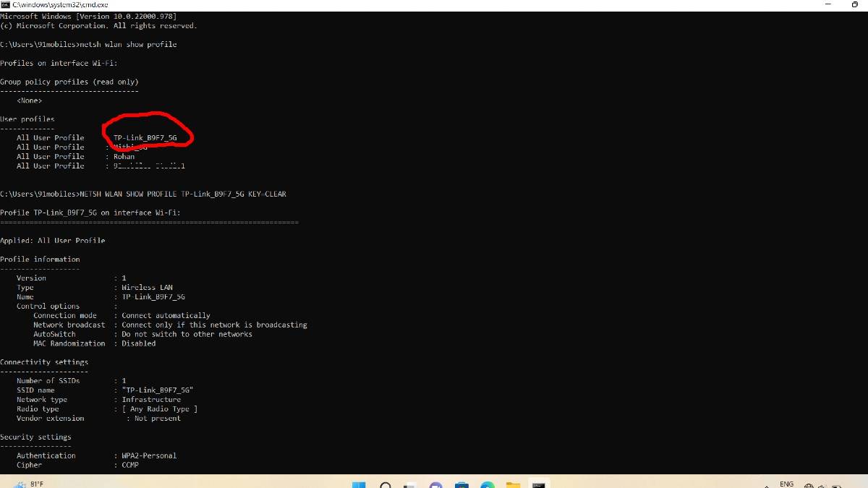Click the 'Profile information' heading
The height and width of the screenshot is (488, 868).
point(40,260)
